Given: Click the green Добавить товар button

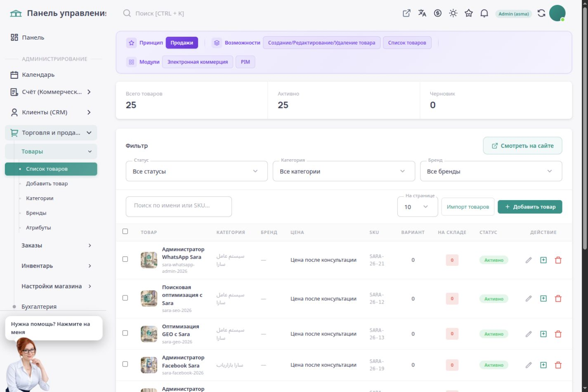Looking at the screenshot, I should (530, 207).
